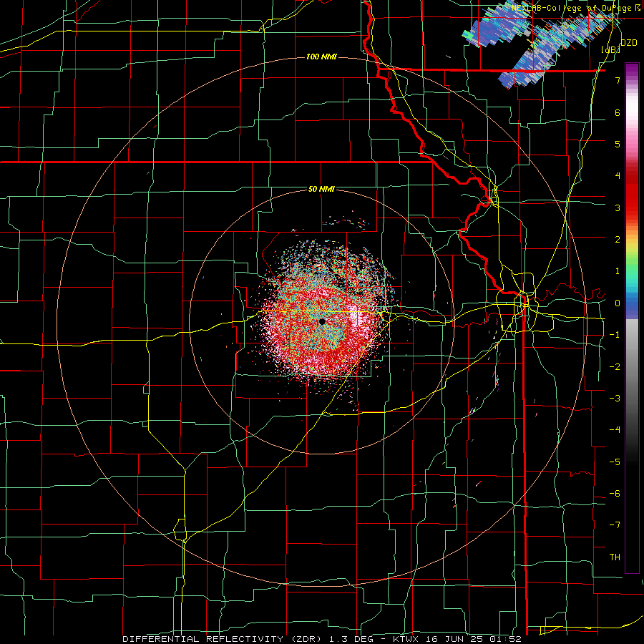Screen dimensions: 644x644
Task: Click the -2 value on the color scale
Action: point(615,367)
